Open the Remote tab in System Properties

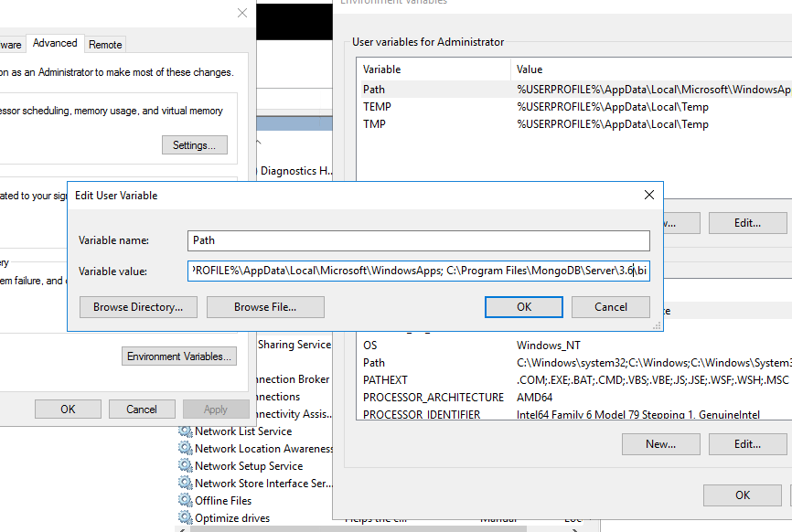(105, 45)
